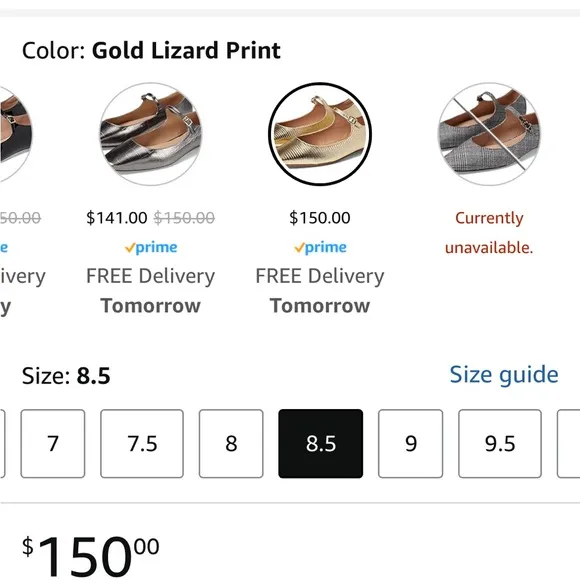This screenshot has width=580, height=580.
Task: Click the prime badge under pewter shoe
Action: [151, 247]
